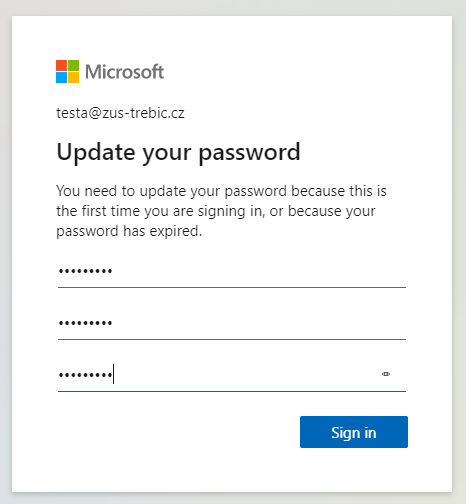Click the Microsoft wordmark text
This screenshot has width=466, height=504.
click(x=124, y=72)
